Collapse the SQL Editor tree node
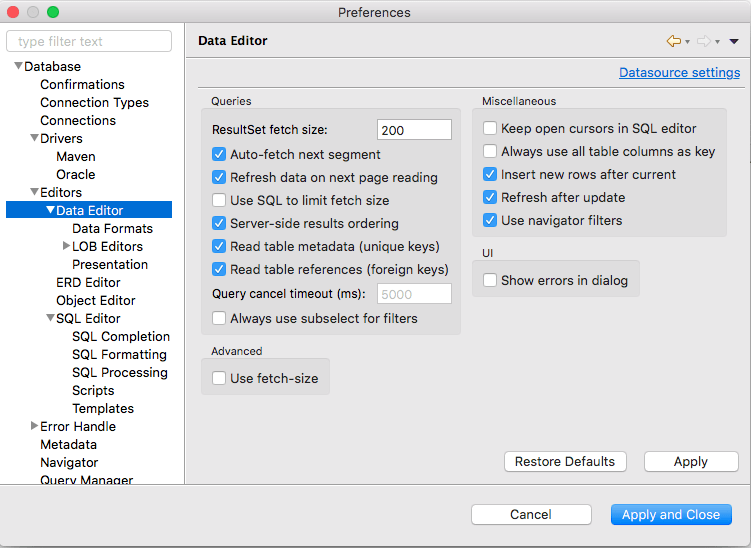The height and width of the screenshot is (548, 751). pos(50,318)
